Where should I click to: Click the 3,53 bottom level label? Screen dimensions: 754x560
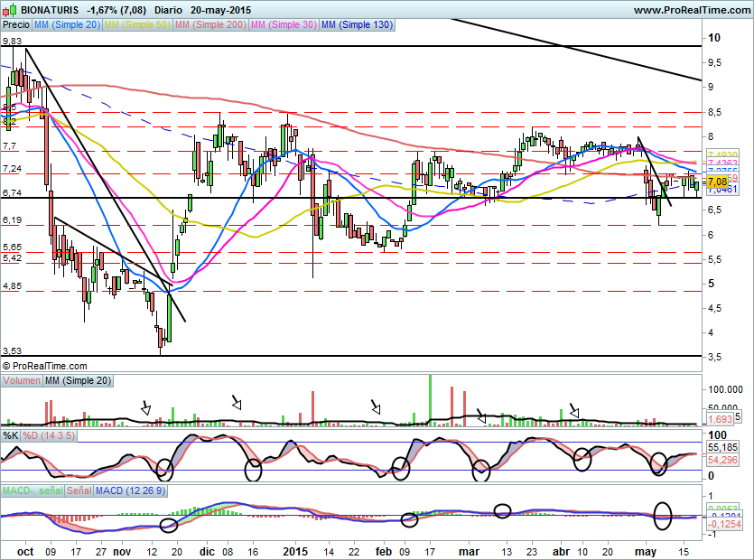click(12, 350)
